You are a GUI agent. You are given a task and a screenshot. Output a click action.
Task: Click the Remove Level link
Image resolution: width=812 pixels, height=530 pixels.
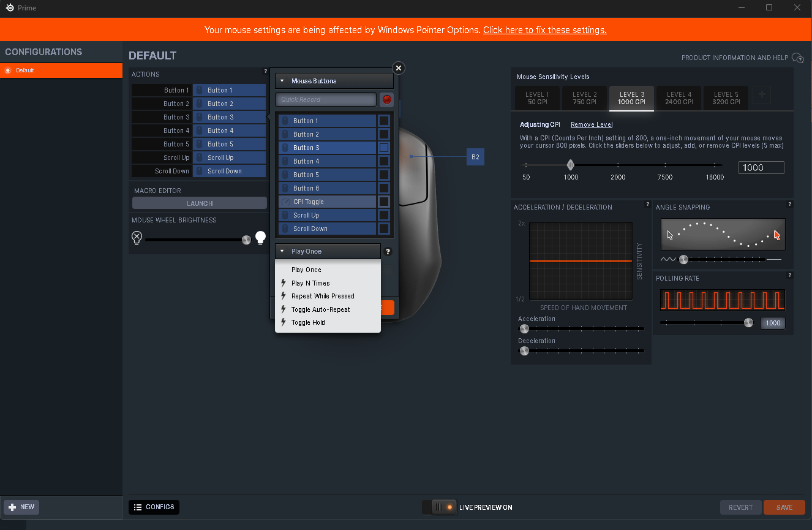pyautogui.click(x=592, y=124)
